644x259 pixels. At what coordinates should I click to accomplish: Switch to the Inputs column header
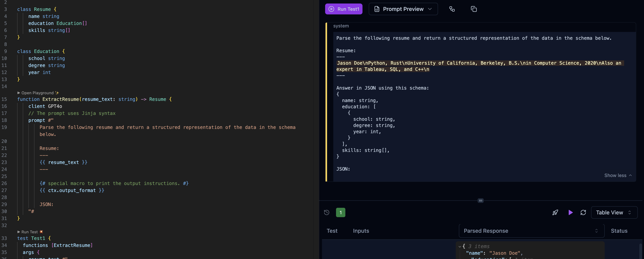(361, 231)
